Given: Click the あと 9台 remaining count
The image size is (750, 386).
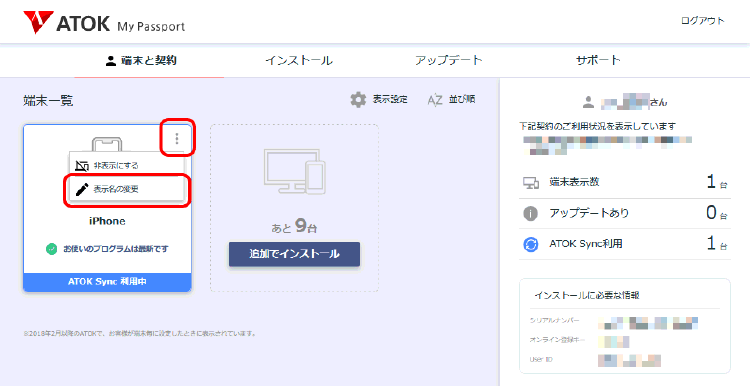Looking at the screenshot, I should pyautogui.click(x=294, y=226).
